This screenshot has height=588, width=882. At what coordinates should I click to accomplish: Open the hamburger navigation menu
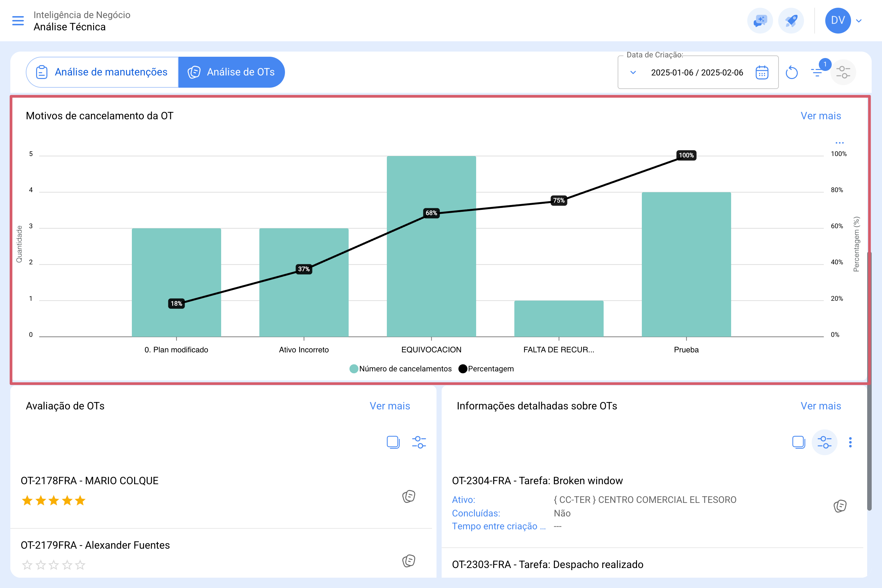[18, 21]
